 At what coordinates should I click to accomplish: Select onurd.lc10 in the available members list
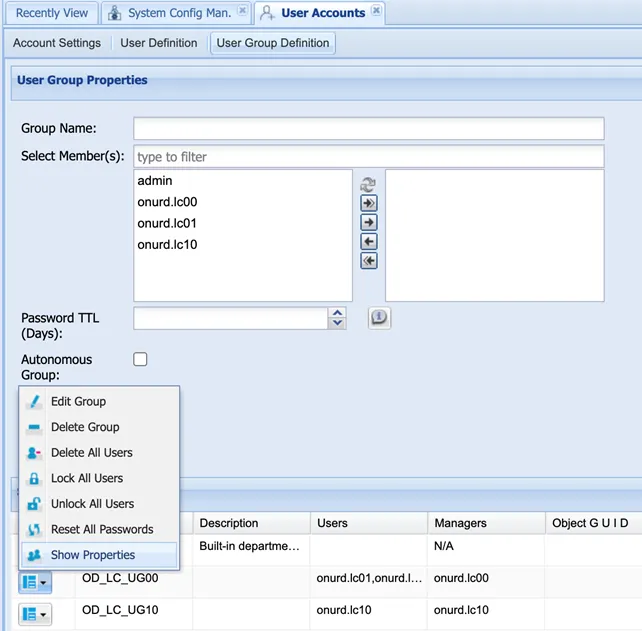click(242, 244)
